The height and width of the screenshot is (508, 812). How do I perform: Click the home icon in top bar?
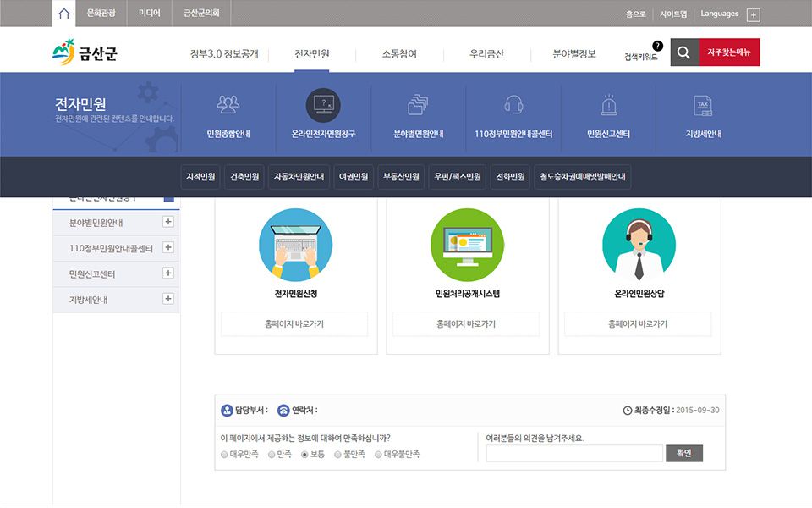[64, 14]
